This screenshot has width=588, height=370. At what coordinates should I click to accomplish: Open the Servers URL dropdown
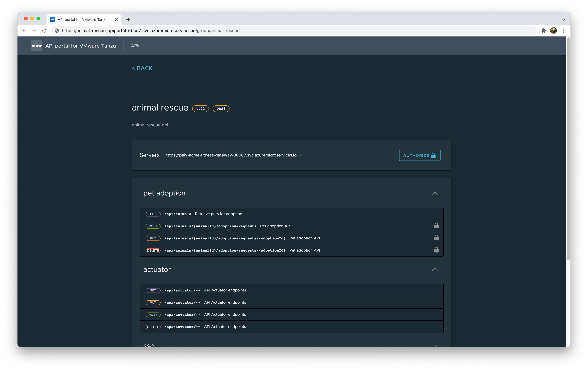point(233,155)
